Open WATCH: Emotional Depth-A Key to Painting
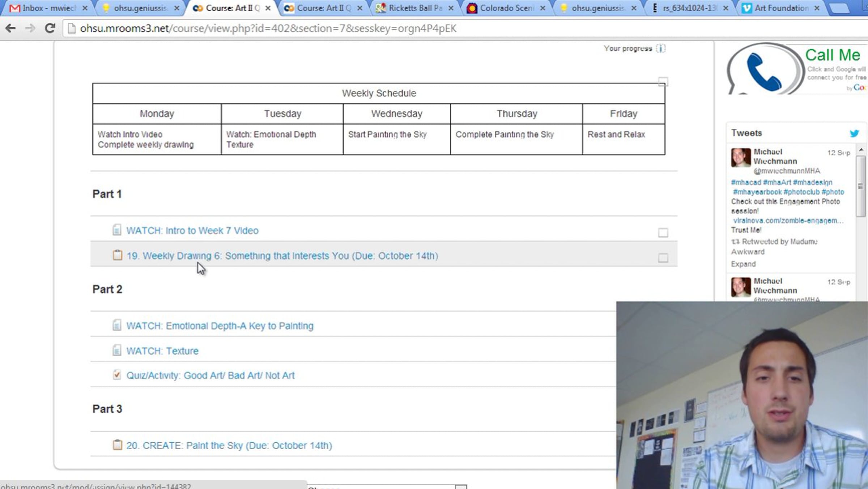 coord(220,326)
